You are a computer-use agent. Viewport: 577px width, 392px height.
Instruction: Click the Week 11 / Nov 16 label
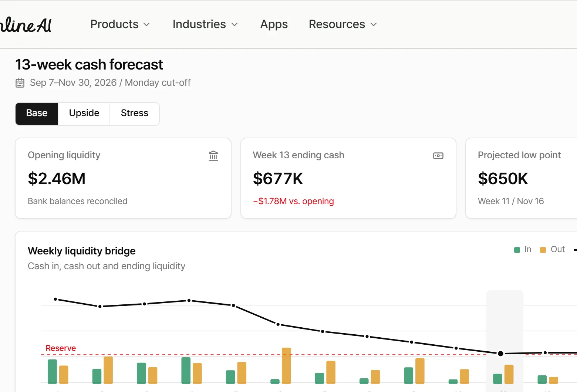pyautogui.click(x=511, y=201)
